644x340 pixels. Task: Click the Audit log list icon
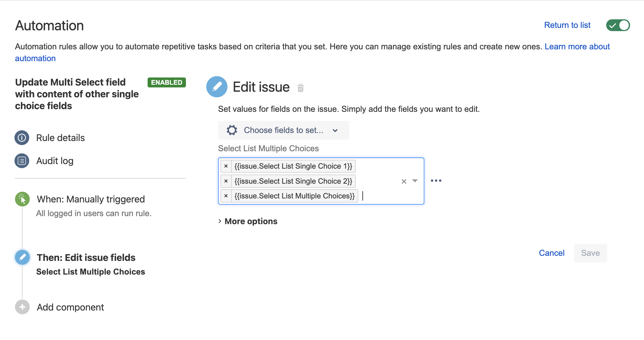pyautogui.click(x=22, y=161)
